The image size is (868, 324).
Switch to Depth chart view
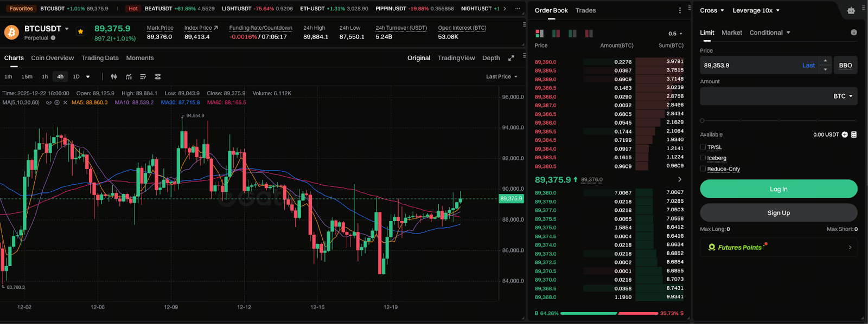[x=491, y=58]
